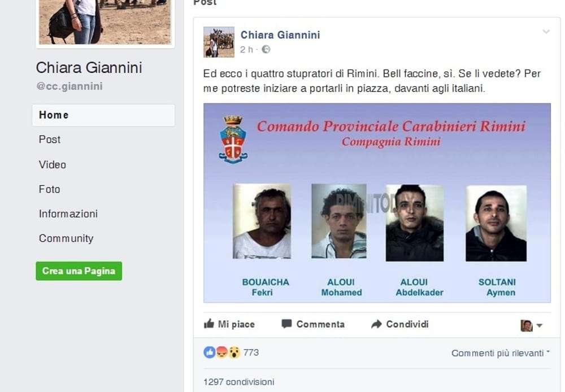The width and height of the screenshot is (565, 392).
Task: Expand the post options chevron
Action: (546, 32)
